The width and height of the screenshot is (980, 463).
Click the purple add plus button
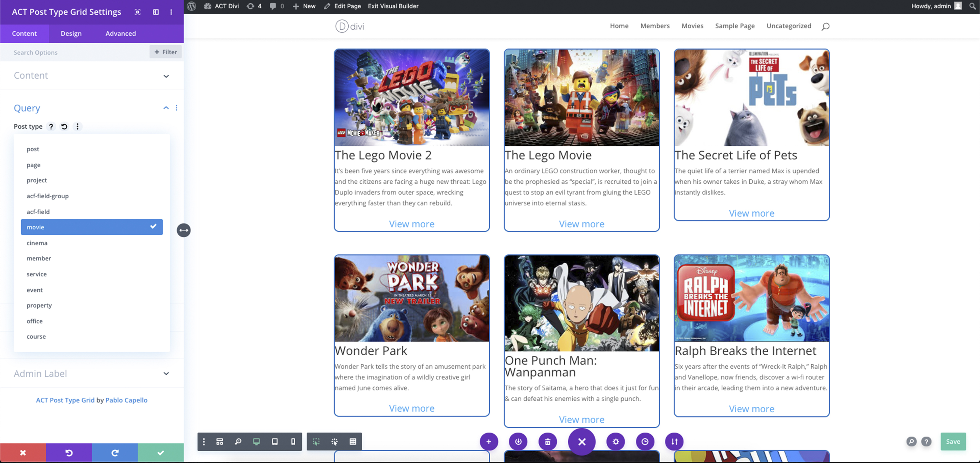(489, 441)
